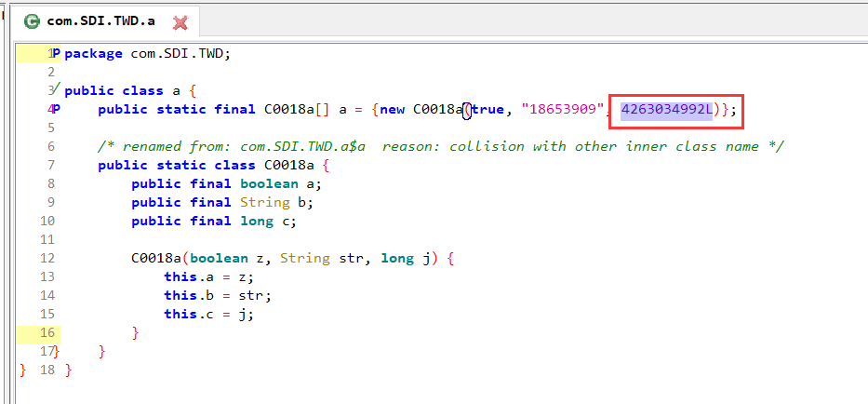Click 'public class a' on line 3
The image size is (868, 404).
(x=123, y=91)
